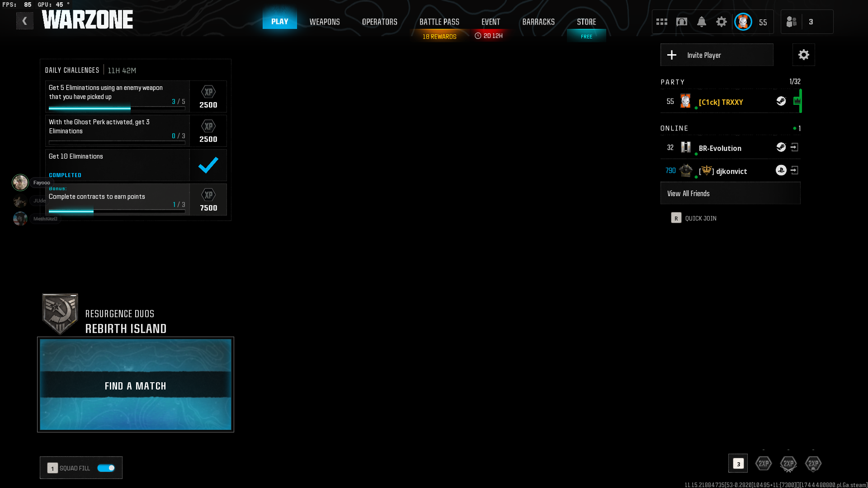Join djkonvict using the join icon

click(794, 170)
